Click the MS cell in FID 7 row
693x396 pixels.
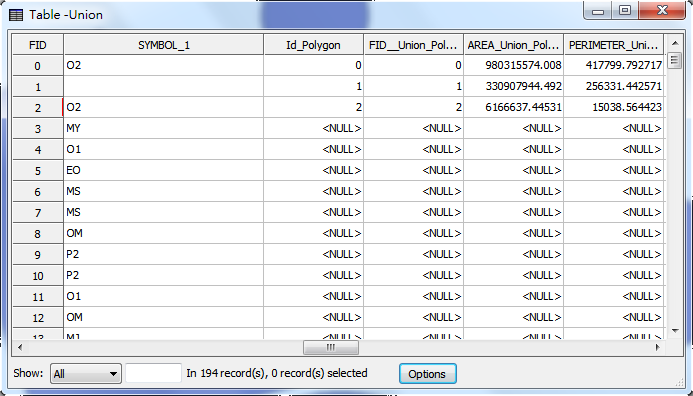pyautogui.click(x=164, y=213)
